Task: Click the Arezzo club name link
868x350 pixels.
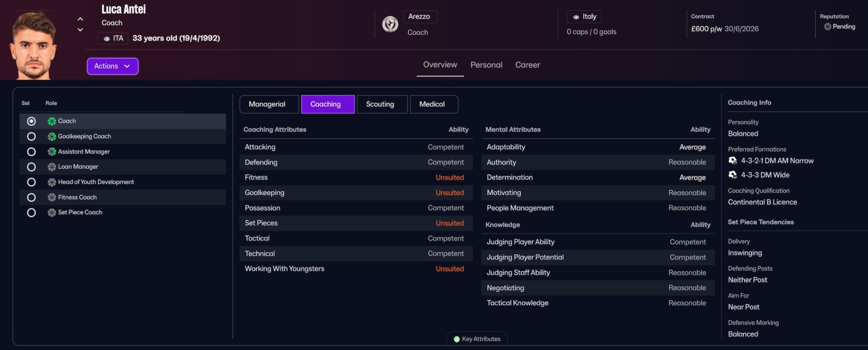Action: (x=419, y=17)
